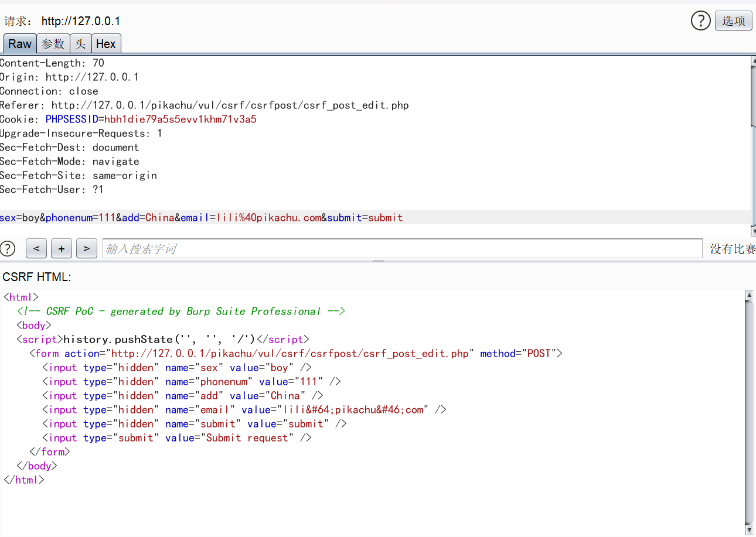
Task: Click the request URL http://127.0.0.1
Action: (x=81, y=22)
